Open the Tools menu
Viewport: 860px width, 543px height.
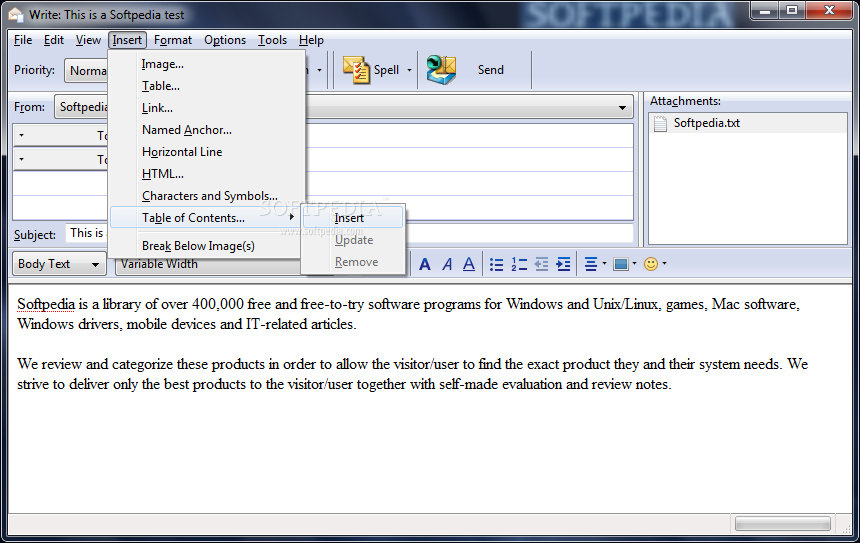pyautogui.click(x=273, y=40)
